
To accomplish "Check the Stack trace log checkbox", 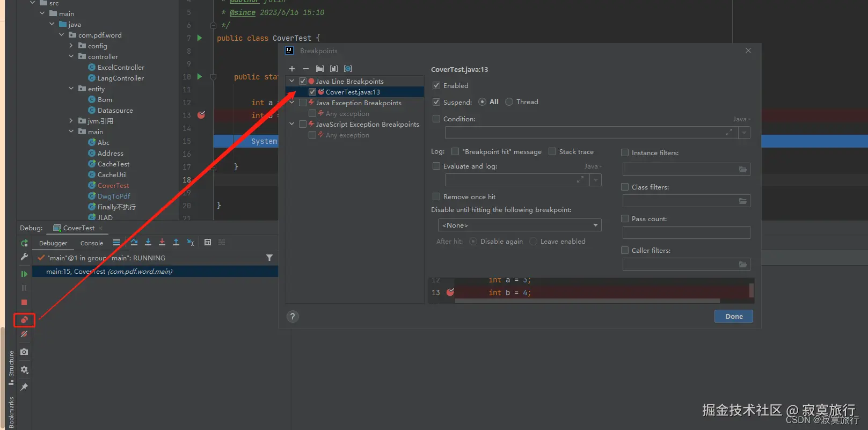I will point(552,151).
